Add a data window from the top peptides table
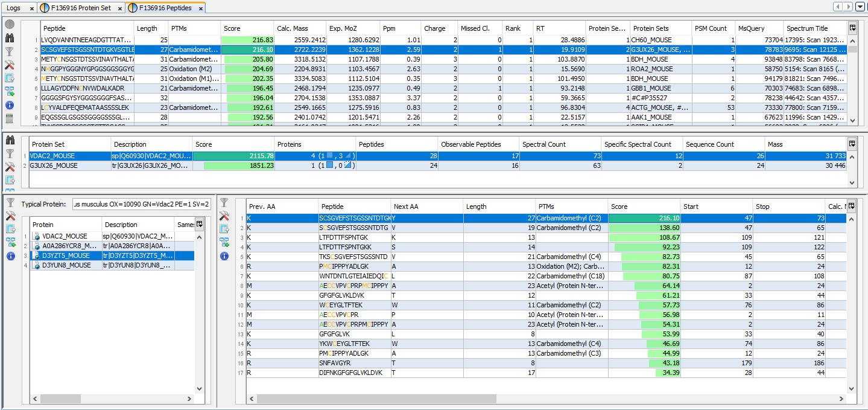The image size is (868, 410). click(x=10, y=91)
